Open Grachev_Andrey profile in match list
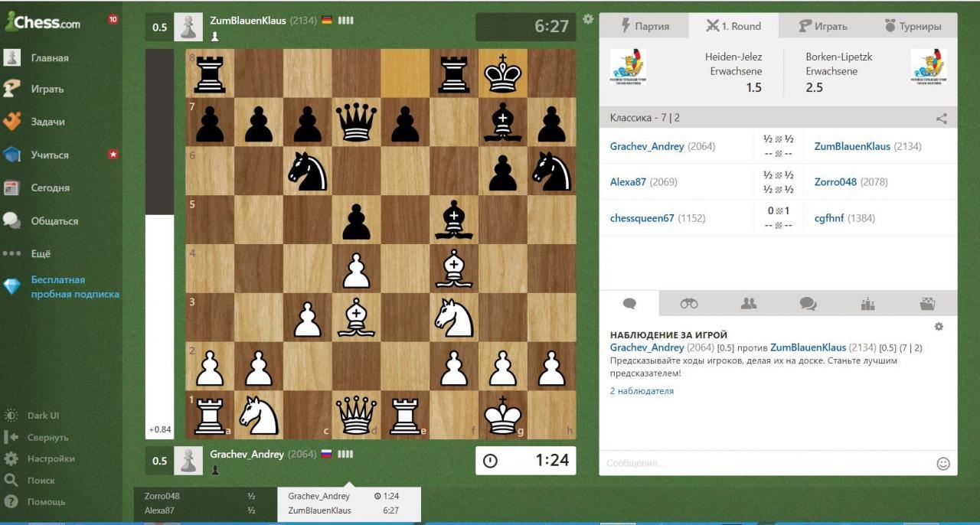 pyautogui.click(x=647, y=146)
